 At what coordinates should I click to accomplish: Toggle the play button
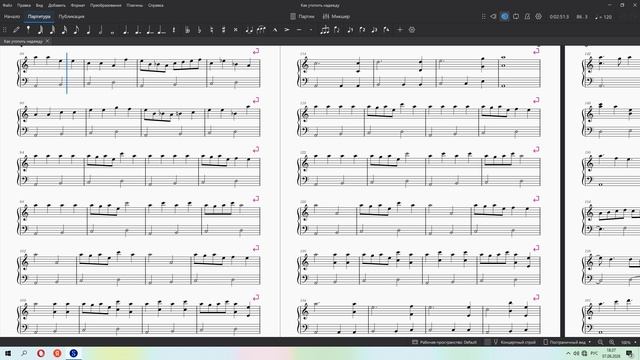(x=504, y=16)
